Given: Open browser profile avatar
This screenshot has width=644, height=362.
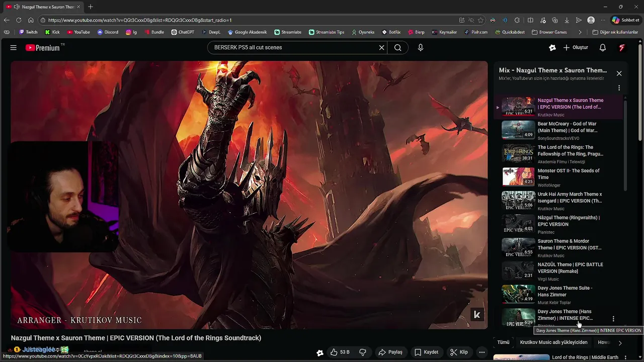Looking at the screenshot, I should (x=591, y=20).
